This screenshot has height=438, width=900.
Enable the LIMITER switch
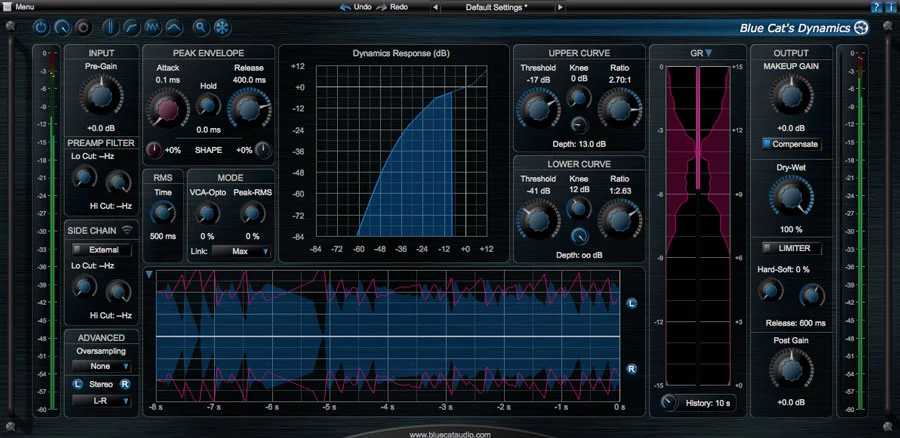click(x=791, y=248)
